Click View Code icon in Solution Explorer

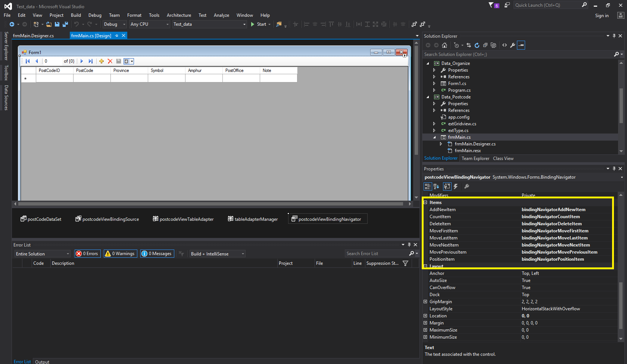tap(505, 45)
